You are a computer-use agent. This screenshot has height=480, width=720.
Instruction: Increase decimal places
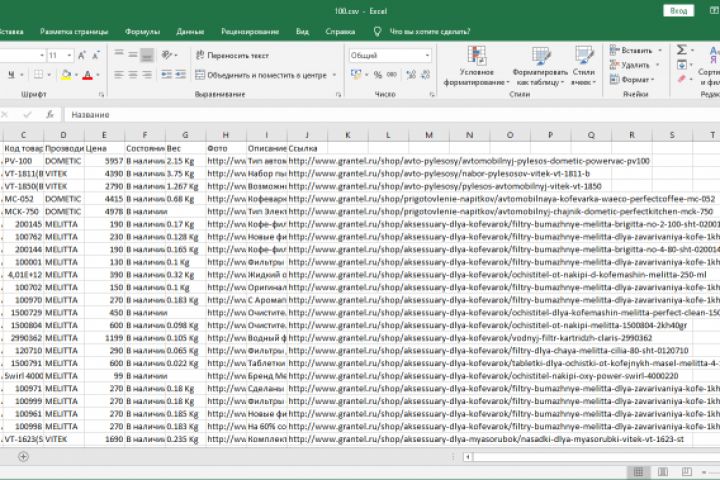click(411, 74)
